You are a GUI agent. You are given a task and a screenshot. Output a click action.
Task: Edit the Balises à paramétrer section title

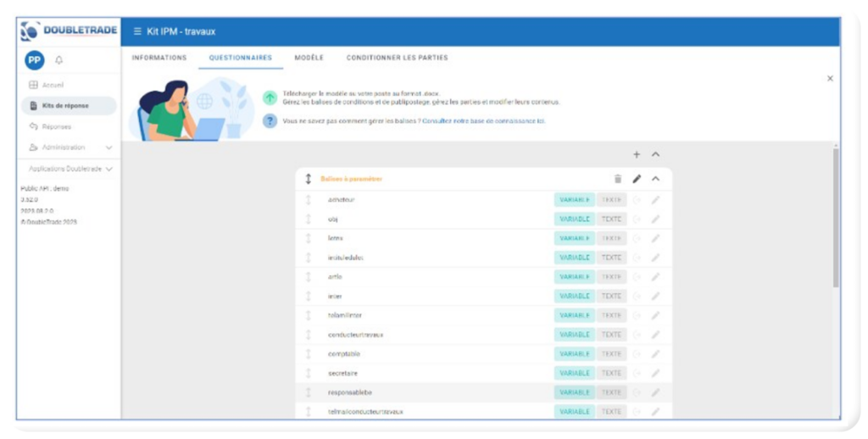tap(637, 179)
